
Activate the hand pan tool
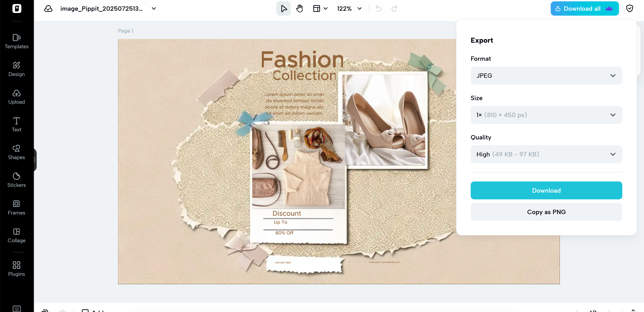click(x=299, y=8)
